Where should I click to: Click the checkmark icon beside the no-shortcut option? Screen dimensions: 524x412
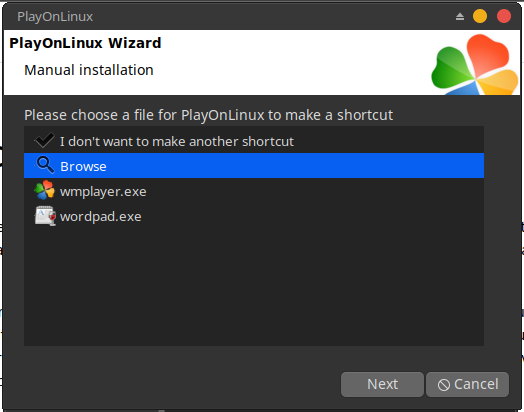[x=44, y=140]
